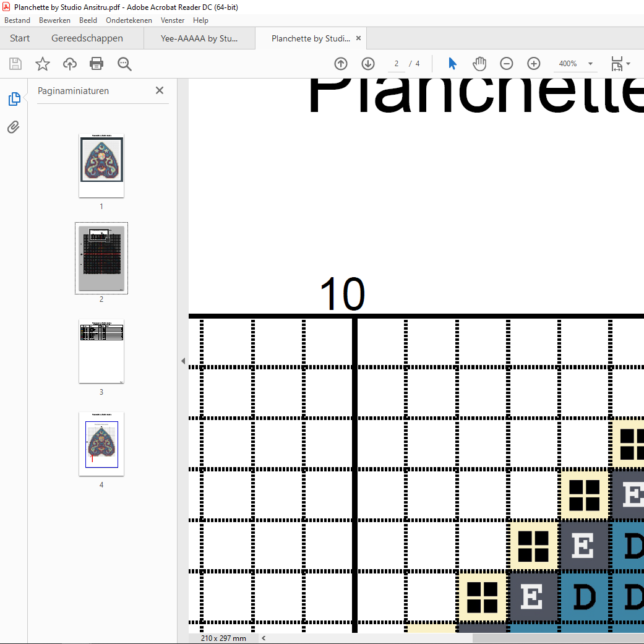Toggle the attachments paperclip panel

click(14, 127)
